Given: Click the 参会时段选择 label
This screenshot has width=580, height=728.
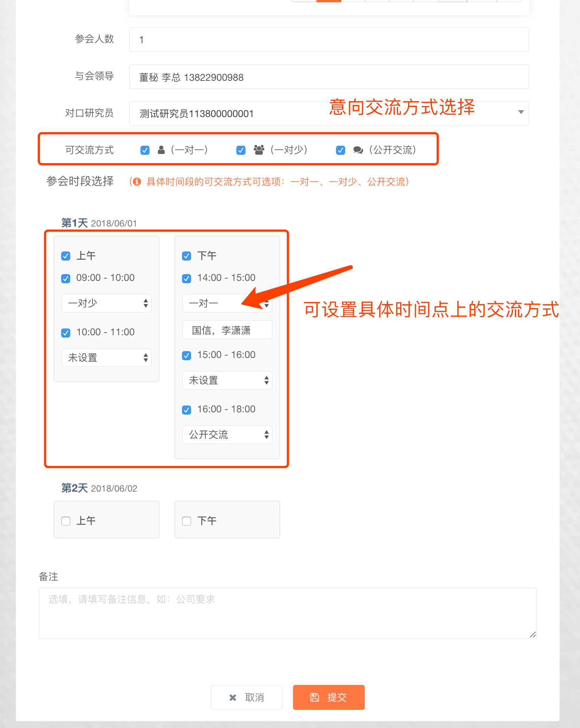Looking at the screenshot, I should [80, 181].
